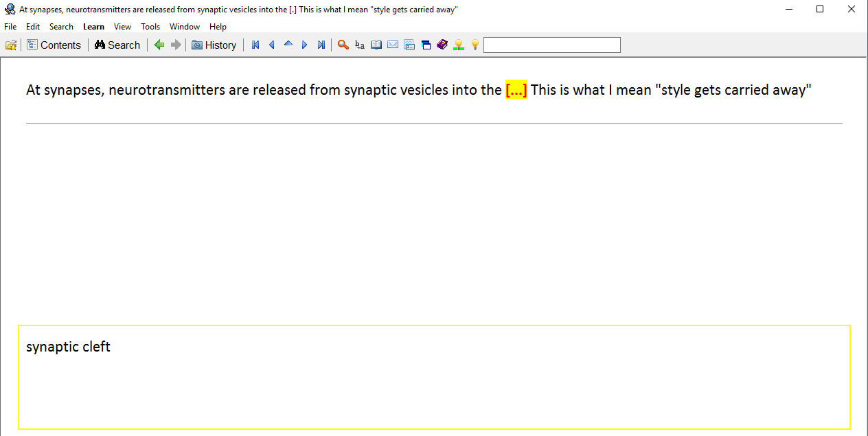Image resolution: width=868 pixels, height=436 pixels.
Task: Click the light bulb with green bar icon
Action: tap(459, 45)
